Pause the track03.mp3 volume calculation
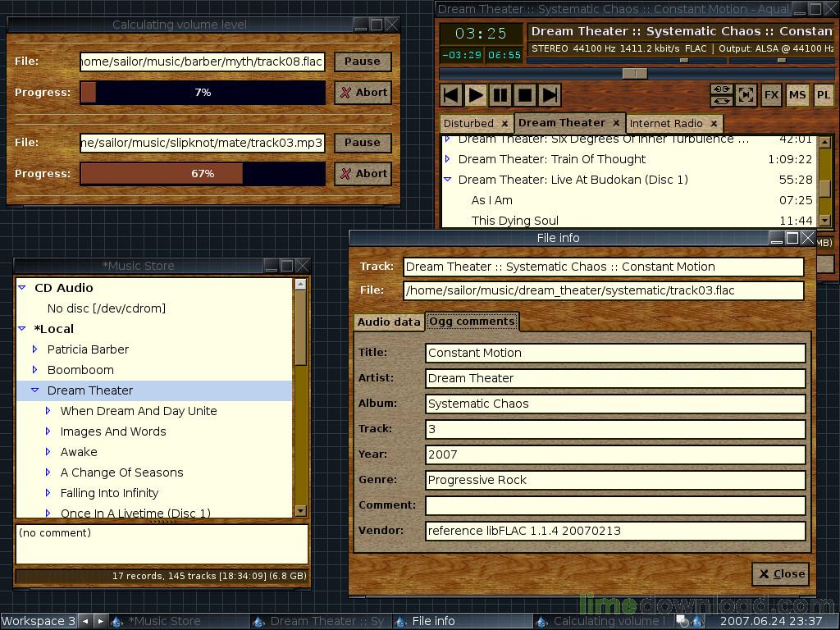 point(363,143)
